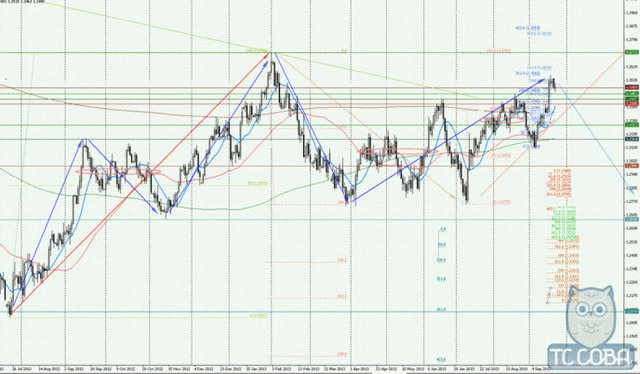Viewport: 640px width, 374px height.
Task: Click the red ellipse marker around April 2013 candles
Action: pyautogui.click(x=397, y=151)
